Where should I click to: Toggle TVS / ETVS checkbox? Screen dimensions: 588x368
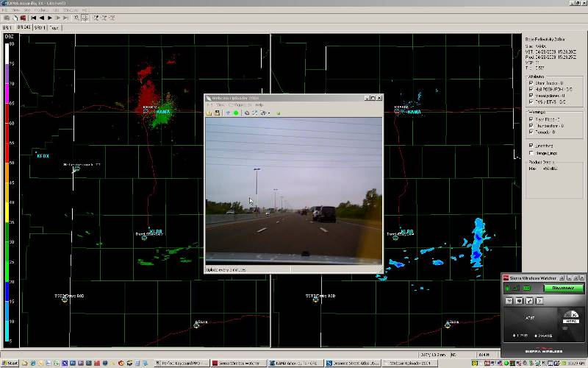[531, 102]
